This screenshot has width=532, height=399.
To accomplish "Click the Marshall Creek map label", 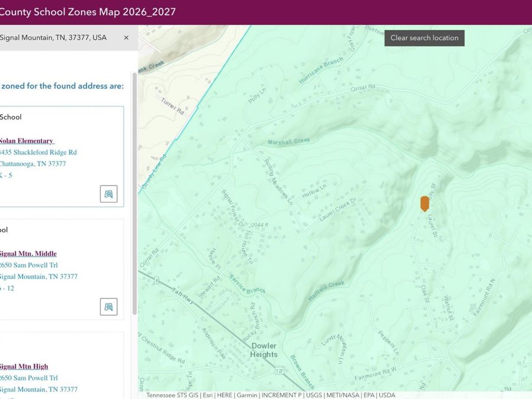I will [x=288, y=141].
